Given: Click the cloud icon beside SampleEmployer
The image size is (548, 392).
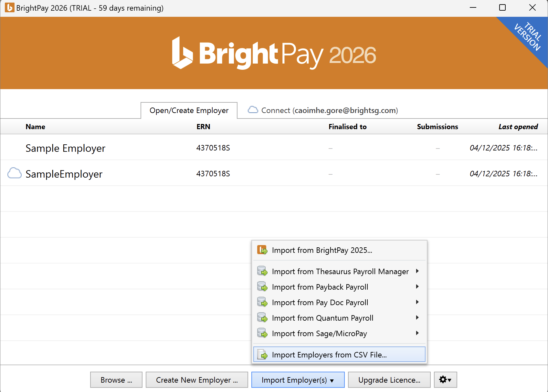Looking at the screenshot, I should tap(15, 173).
